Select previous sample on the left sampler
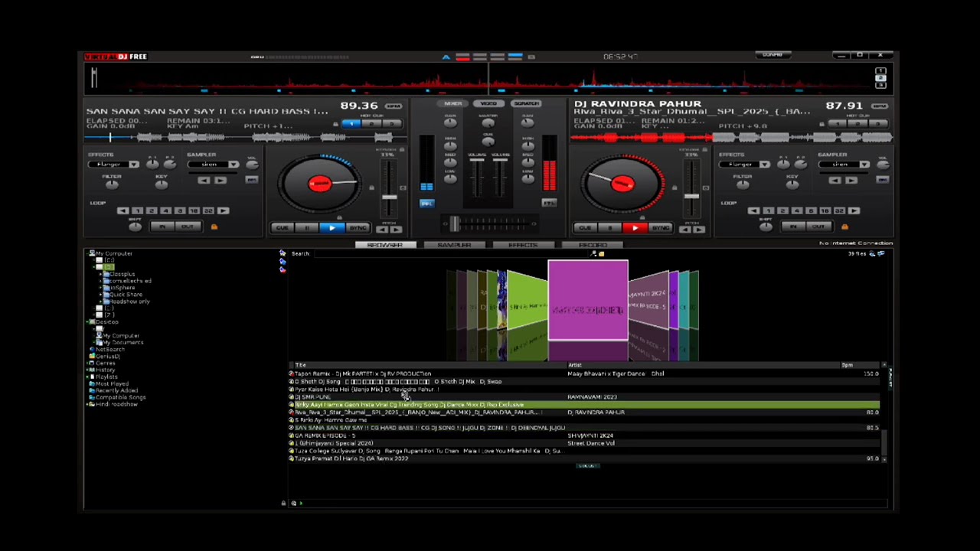This screenshot has width=980, height=551. 204,181
